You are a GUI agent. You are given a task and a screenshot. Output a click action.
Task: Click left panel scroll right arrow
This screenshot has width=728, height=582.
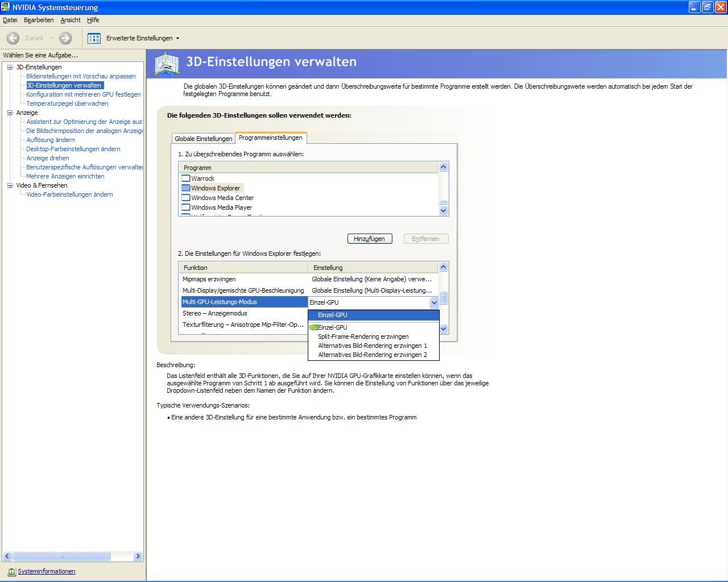tap(138, 556)
